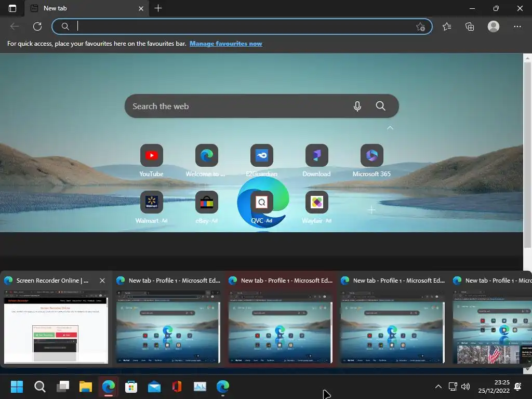Open the notifications tray icon
532x399 pixels.
(518, 387)
